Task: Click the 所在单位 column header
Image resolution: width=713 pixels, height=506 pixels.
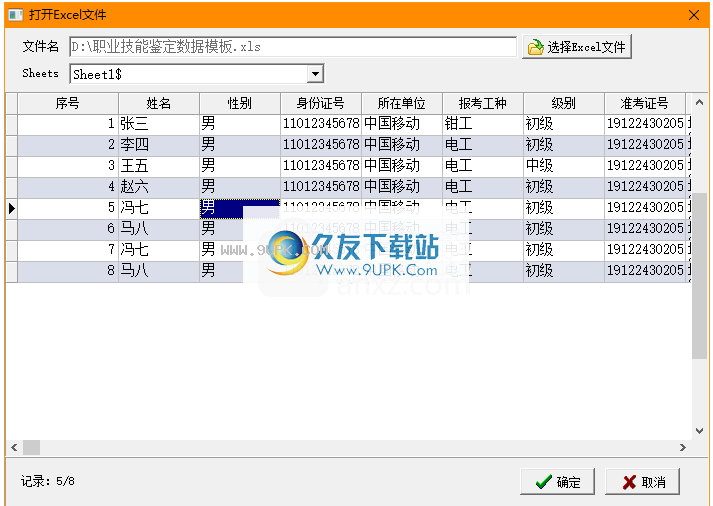Action: pyautogui.click(x=402, y=103)
